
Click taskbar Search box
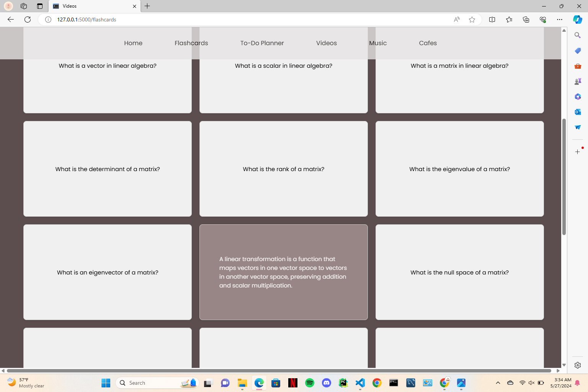(x=157, y=383)
